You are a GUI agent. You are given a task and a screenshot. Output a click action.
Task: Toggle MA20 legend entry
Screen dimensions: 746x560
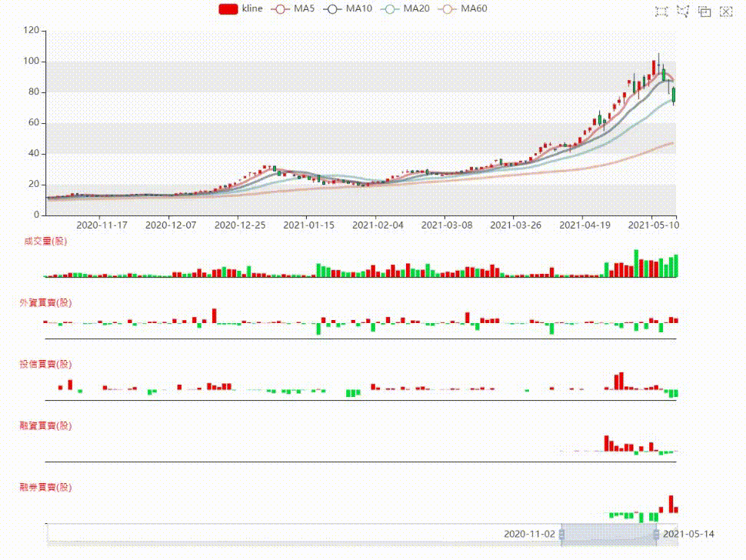[x=405, y=8]
